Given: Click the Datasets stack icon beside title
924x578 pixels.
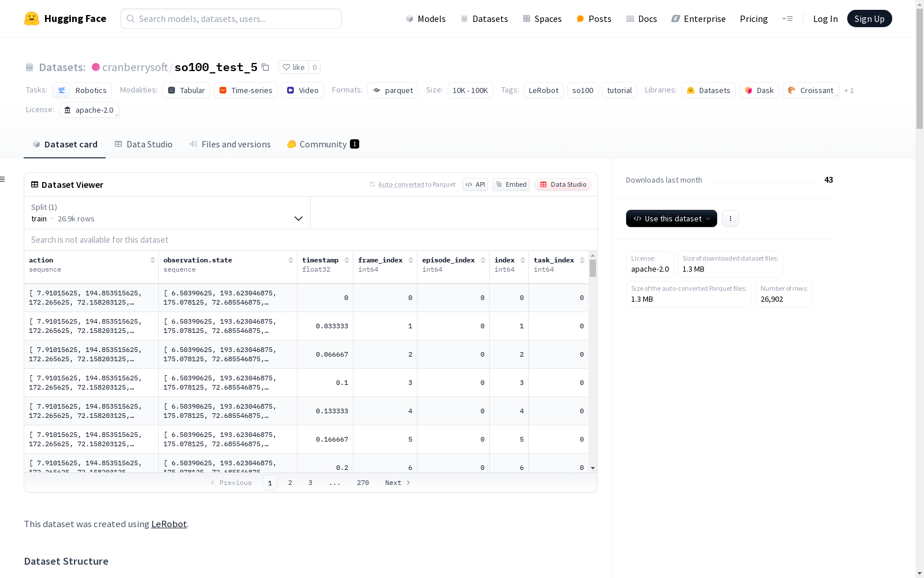Looking at the screenshot, I should click(29, 67).
